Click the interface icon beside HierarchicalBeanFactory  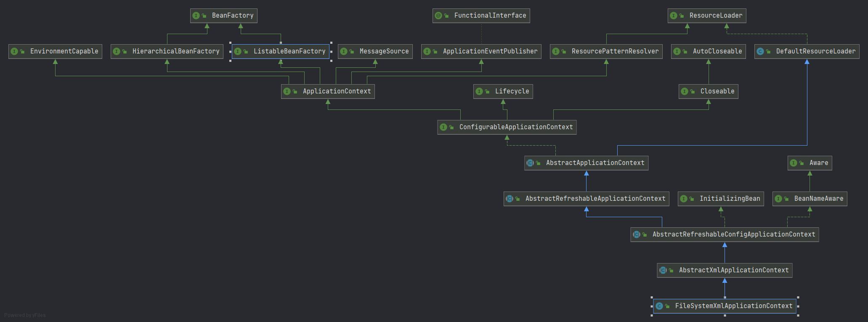point(117,51)
